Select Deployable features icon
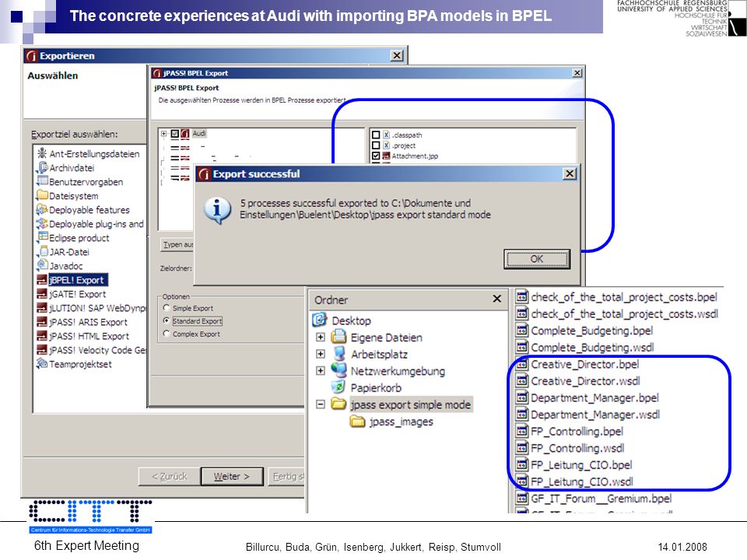747x560 pixels. tap(42, 209)
